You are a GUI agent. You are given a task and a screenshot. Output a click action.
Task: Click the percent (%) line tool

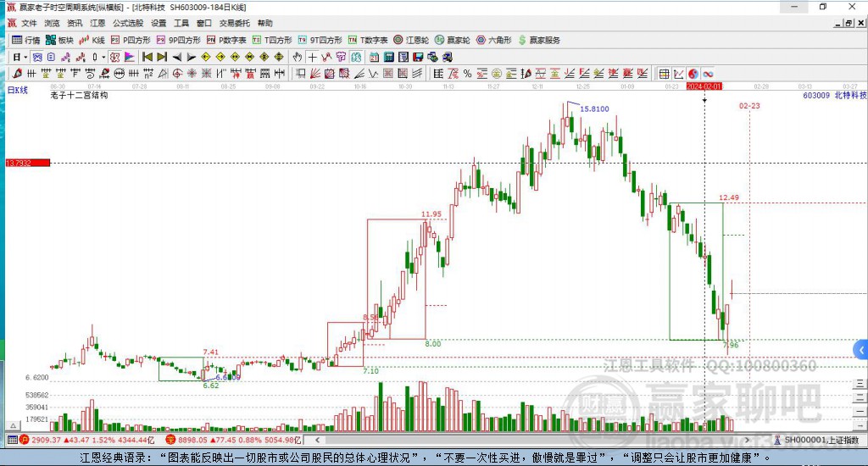point(467,74)
